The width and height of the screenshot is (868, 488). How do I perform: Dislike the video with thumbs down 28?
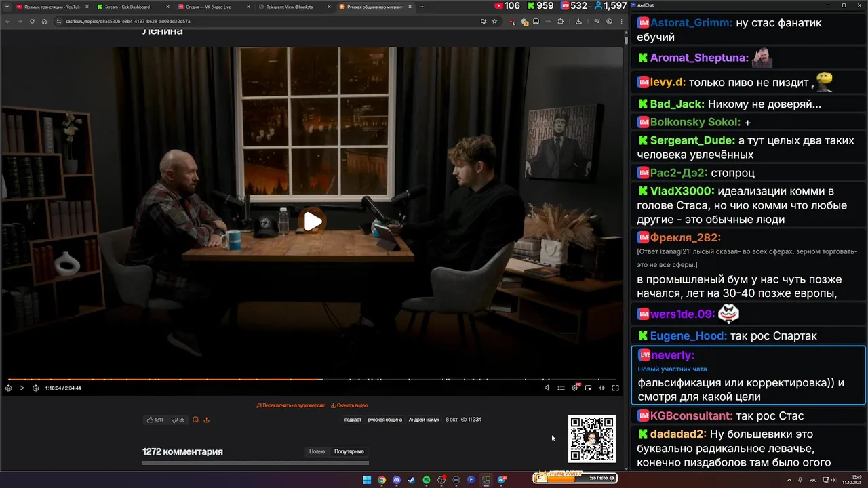(x=178, y=420)
